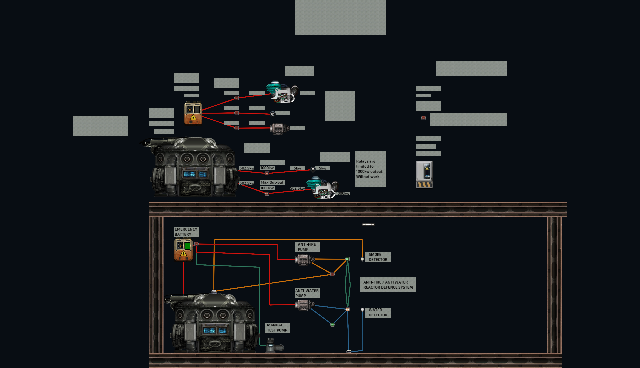The width and height of the screenshot is (640, 368).
Task: Select the label above the lower hull pump
Action: click(x=307, y=293)
